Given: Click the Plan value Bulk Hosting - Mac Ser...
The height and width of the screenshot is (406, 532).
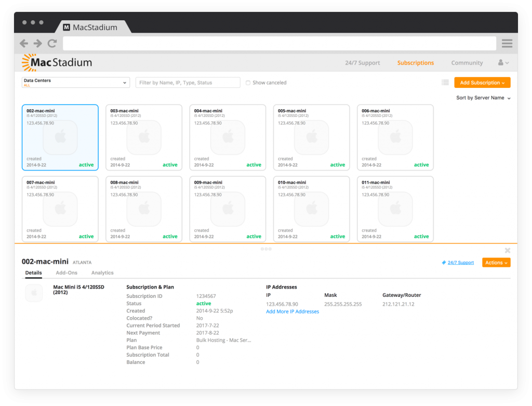Looking at the screenshot, I should click(x=223, y=340).
